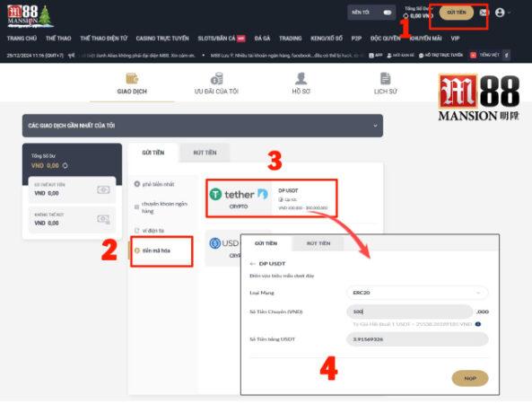Image resolution: width=532 pixels, height=404 pixels.
Task: Open the Loại Mạng ERC20 dropdown
Action: click(x=417, y=293)
